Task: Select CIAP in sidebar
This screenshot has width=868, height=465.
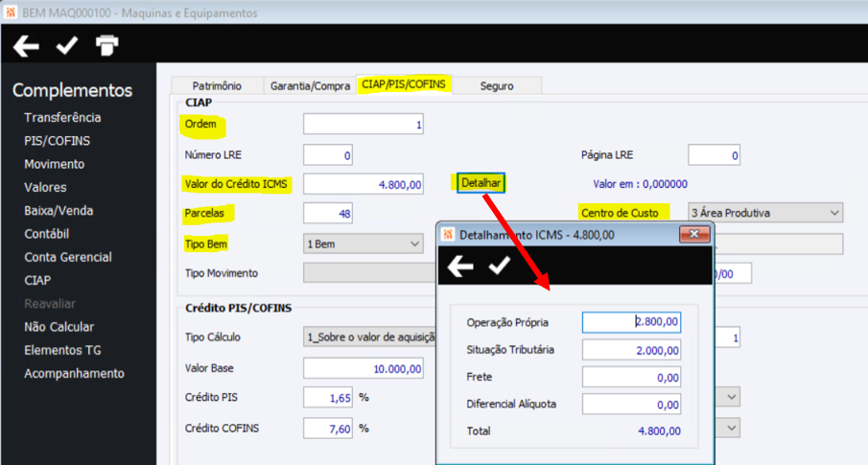Action: (x=37, y=280)
